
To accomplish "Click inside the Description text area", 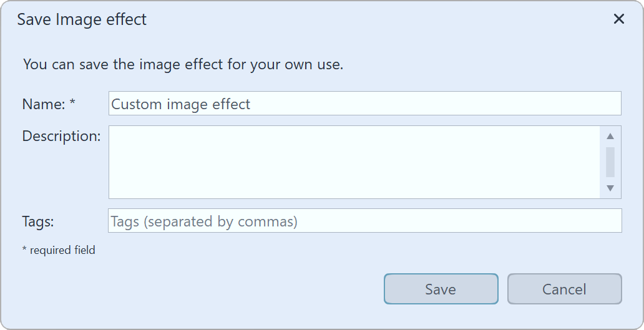I will [354, 162].
